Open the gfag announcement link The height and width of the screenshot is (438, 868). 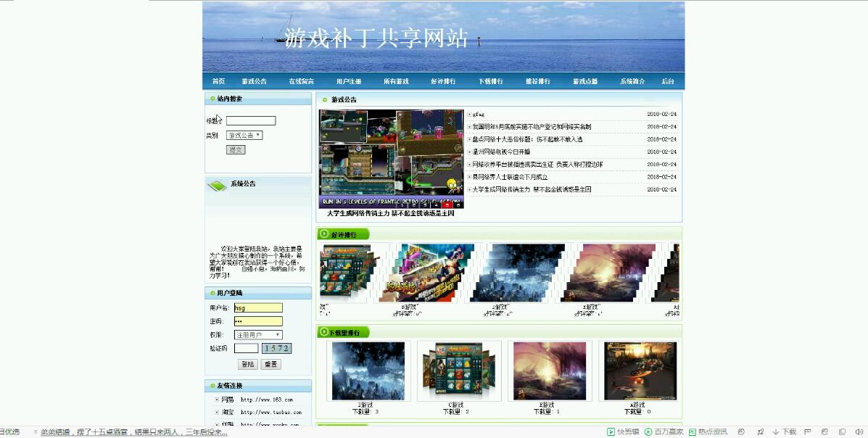tap(479, 114)
